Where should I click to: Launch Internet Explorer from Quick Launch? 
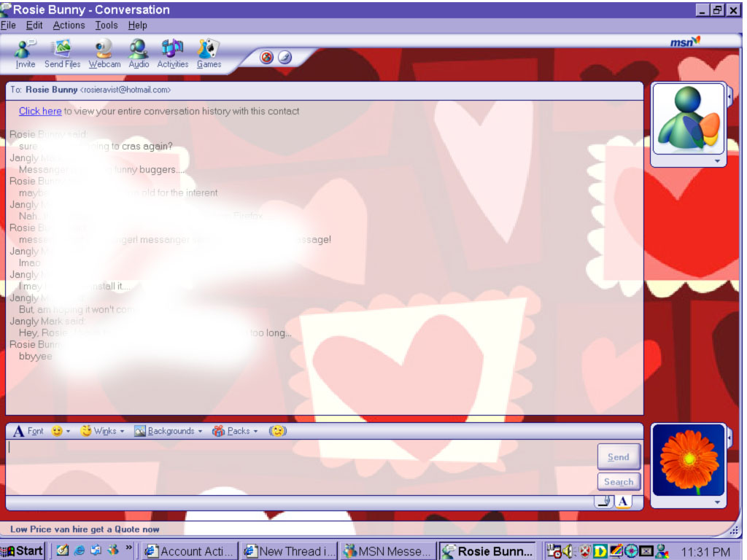tap(79, 551)
